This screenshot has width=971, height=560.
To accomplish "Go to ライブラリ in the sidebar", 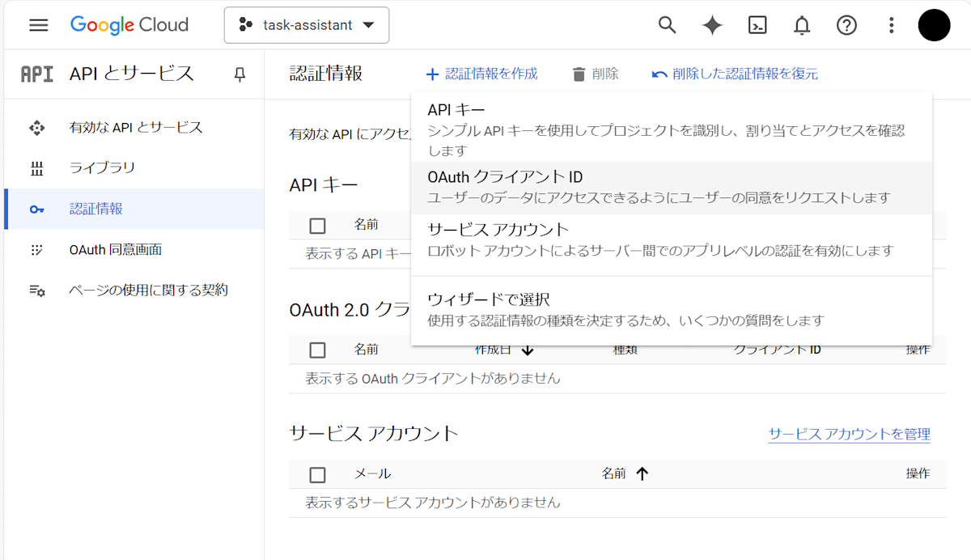I will (102, 168).
